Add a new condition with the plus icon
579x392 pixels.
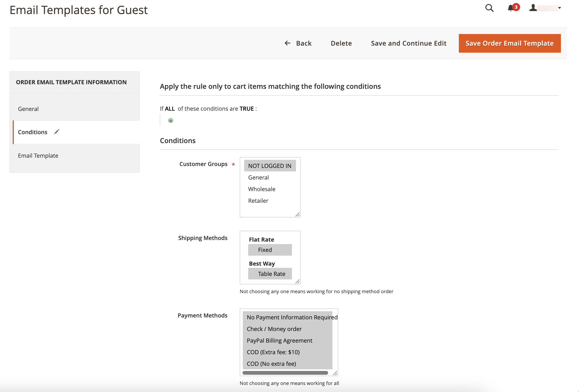[170, 120]
